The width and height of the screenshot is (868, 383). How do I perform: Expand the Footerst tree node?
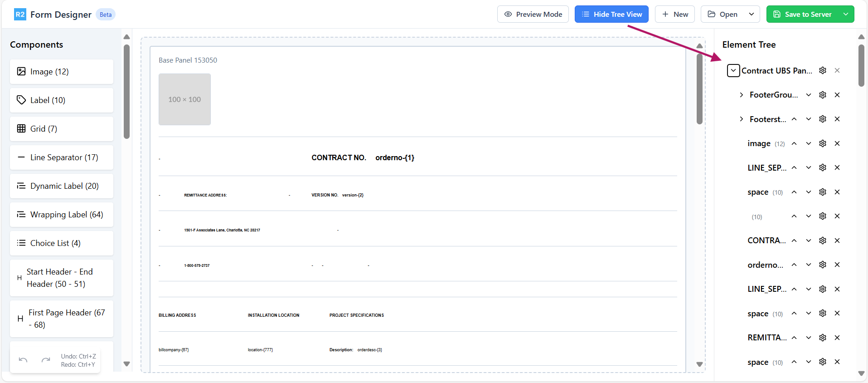742,119
